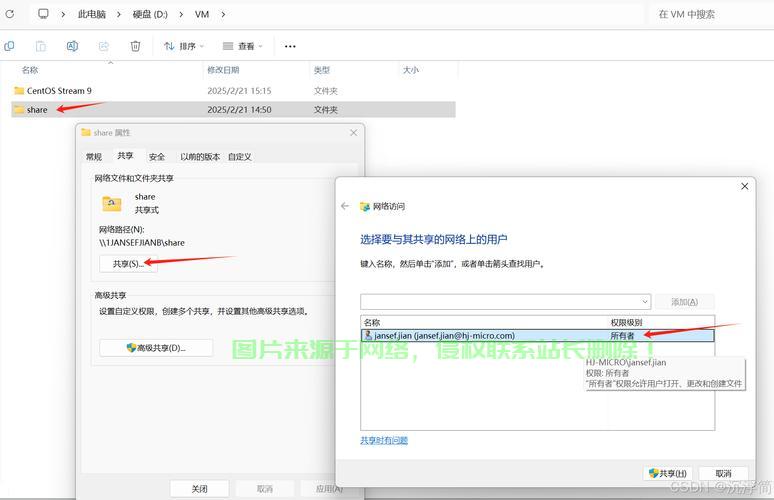The height and width of the screenshot is (500, 774).
Task: Sort by the 大小 column header
Action: (411, 70)
